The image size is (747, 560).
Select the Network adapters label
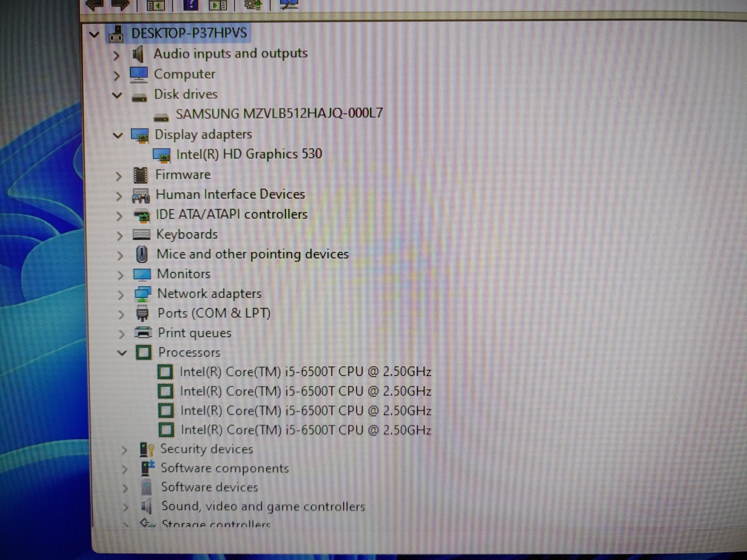coord(210,294)
